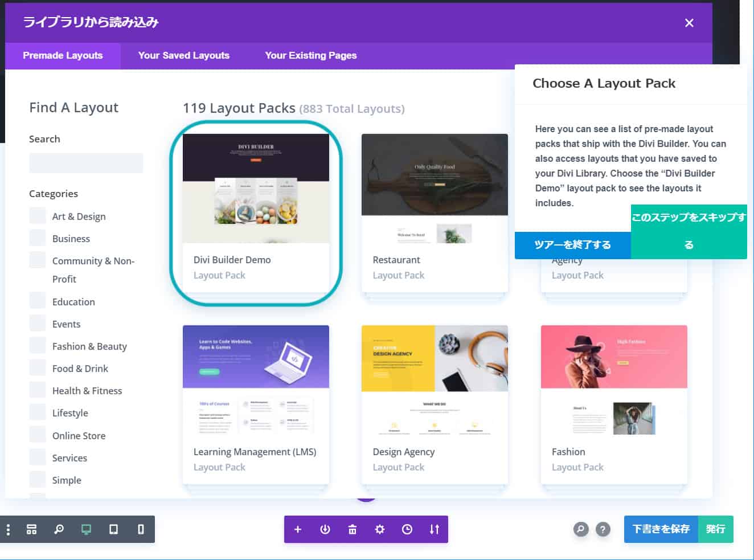The width and height of the screenshot is (754, 560).
Task: Open the three-dot builder settings menu
Action: click(x=8, y=529)
